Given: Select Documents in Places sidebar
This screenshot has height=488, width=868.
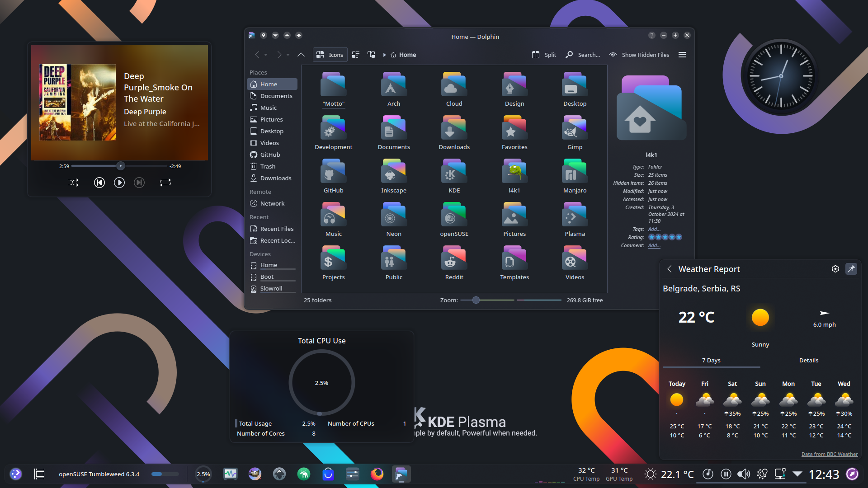Looking at the screenshot, I should point(272,96).
